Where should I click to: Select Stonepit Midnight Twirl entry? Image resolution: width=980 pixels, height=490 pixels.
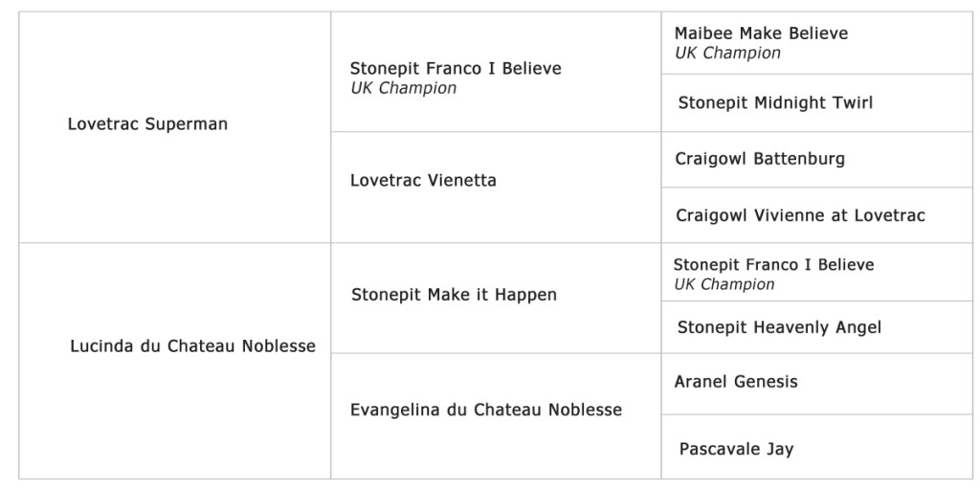pos(775,102)
